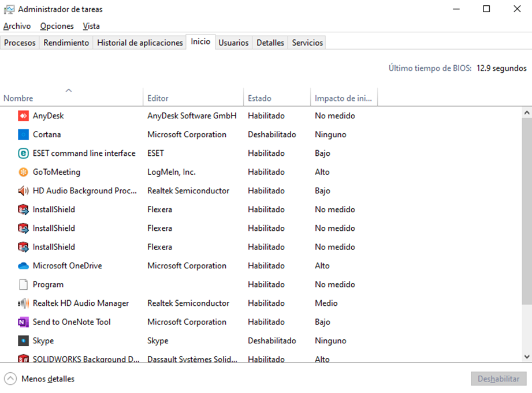Click the scrollbar down arrow
532x393 pixels.
527,357
